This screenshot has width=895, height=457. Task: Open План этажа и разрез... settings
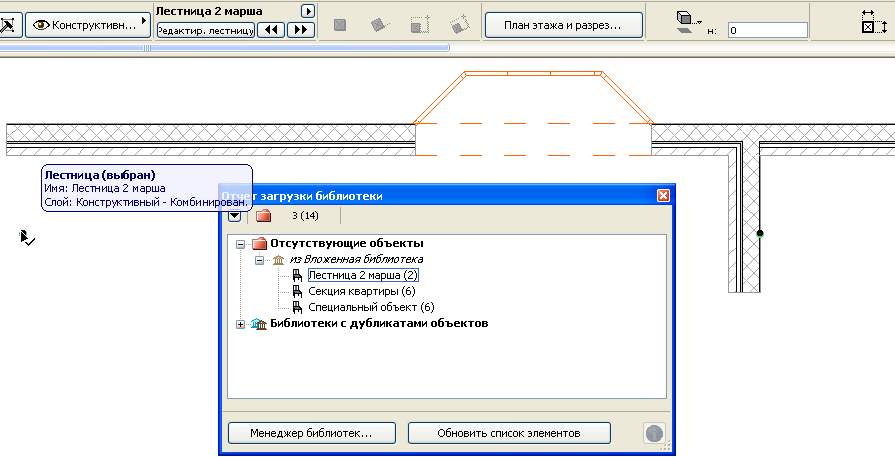[x=563, y=26]
